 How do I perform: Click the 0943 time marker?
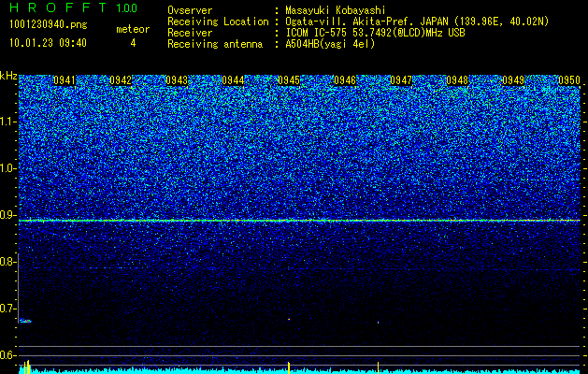point(177,80)
